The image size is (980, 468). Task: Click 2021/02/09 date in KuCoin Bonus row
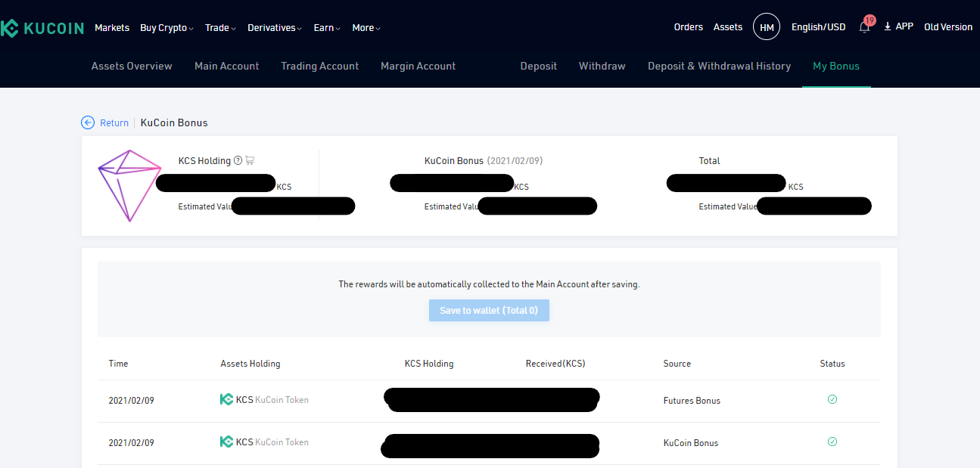(x=132, y=443)
